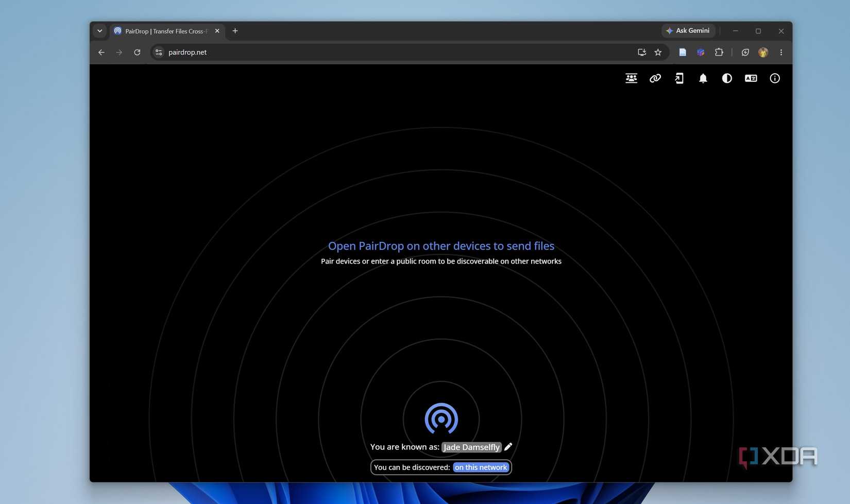Click the browser back arrow
850x504 pixels.
click(x=101, y=52)
